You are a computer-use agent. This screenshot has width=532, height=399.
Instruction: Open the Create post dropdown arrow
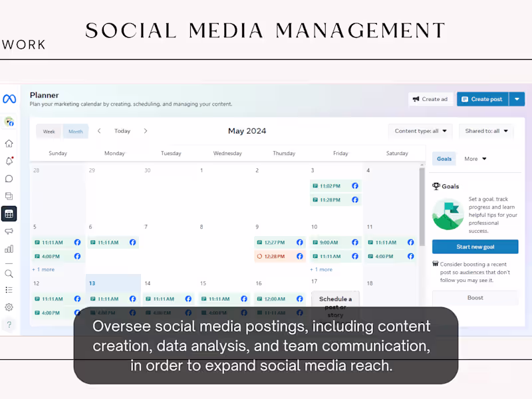click(x=517, y=99)
